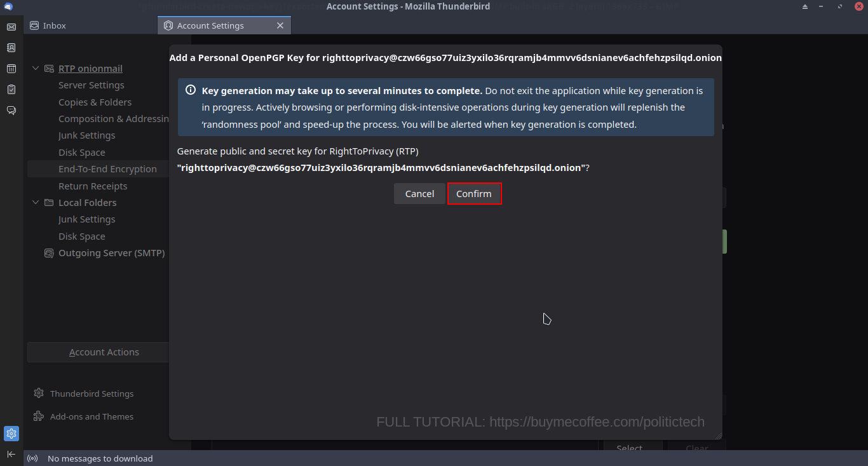Open Junk Settings under RTP onionmail
The width and height of the screenshot is (868, 466).
point(87,135)
